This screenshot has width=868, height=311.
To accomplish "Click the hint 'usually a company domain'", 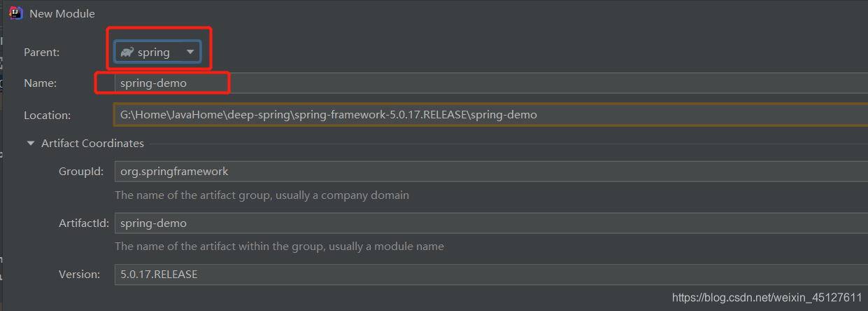I will pyautogui.click(x=348, y=195).
